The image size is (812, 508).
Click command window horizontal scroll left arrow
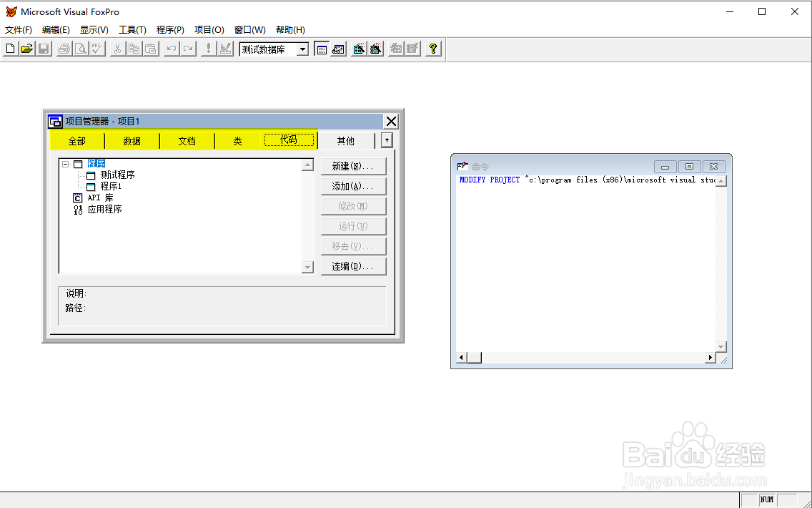[462, 357]
